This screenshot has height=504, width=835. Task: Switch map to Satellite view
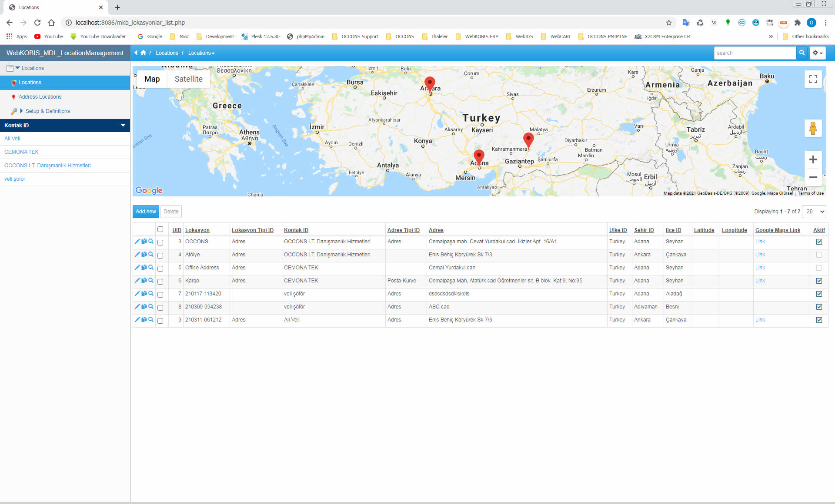[188, 79]
